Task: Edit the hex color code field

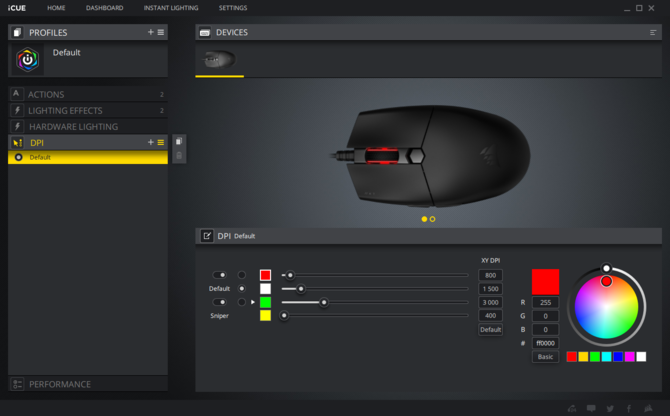Action: pos(545,343)
